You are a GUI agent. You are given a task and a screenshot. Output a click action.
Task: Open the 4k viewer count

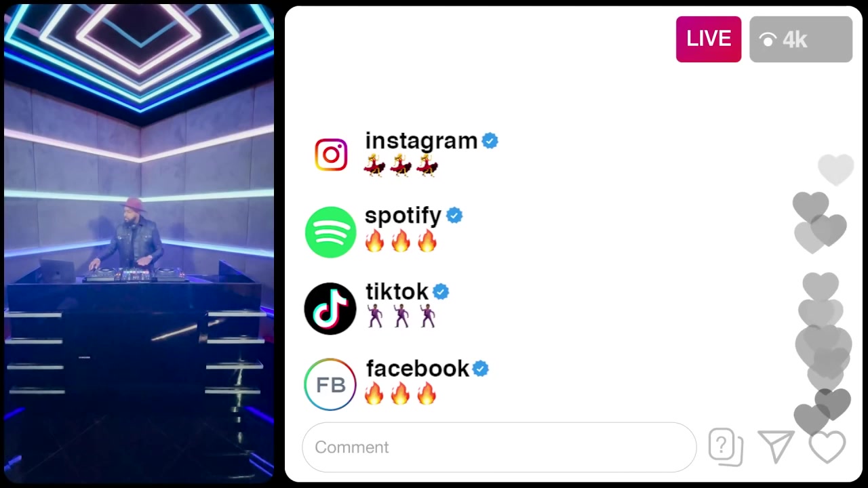801,39
